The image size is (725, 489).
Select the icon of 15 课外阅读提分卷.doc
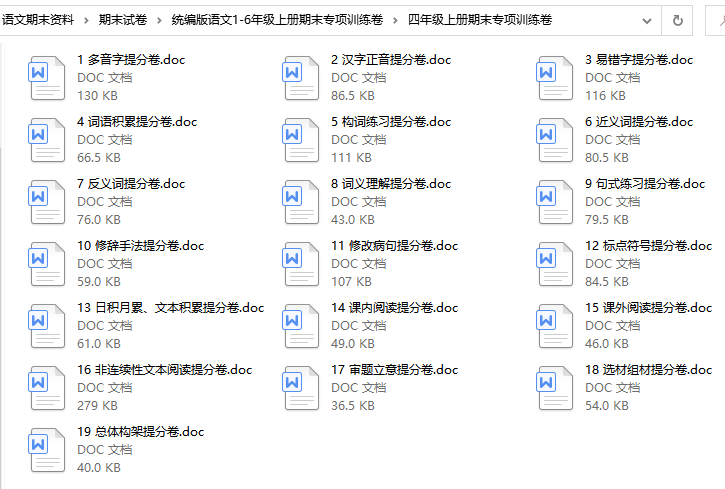point(554,325)
